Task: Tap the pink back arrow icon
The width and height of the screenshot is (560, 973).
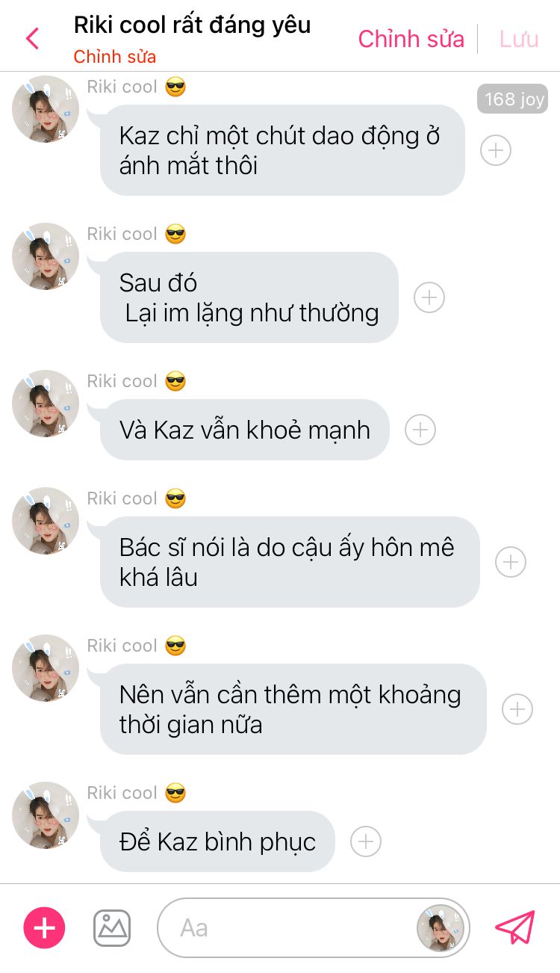Action: pos(32,38)
